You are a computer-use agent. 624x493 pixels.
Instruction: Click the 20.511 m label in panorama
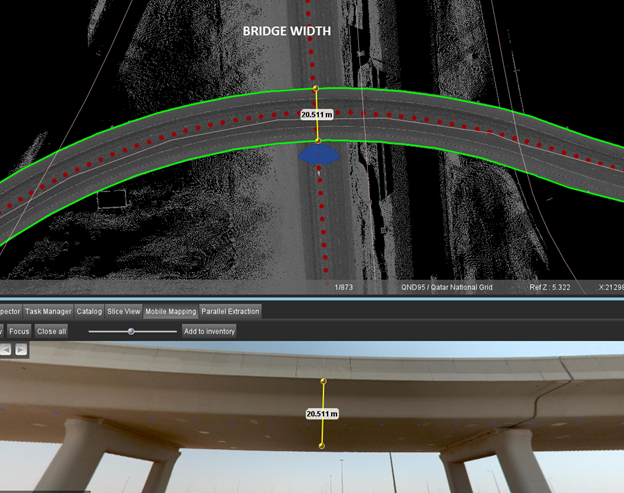(x=322, y=413)
